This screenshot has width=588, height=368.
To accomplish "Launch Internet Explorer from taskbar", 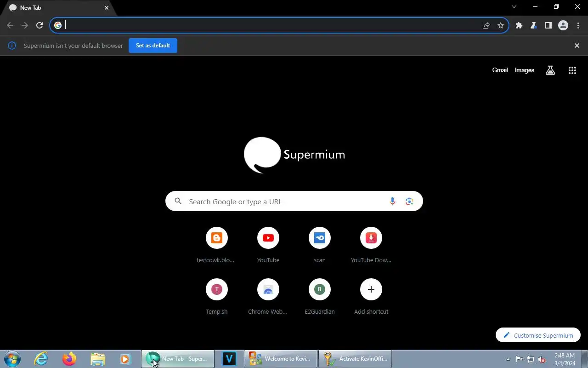I will [x=41, y=359].
